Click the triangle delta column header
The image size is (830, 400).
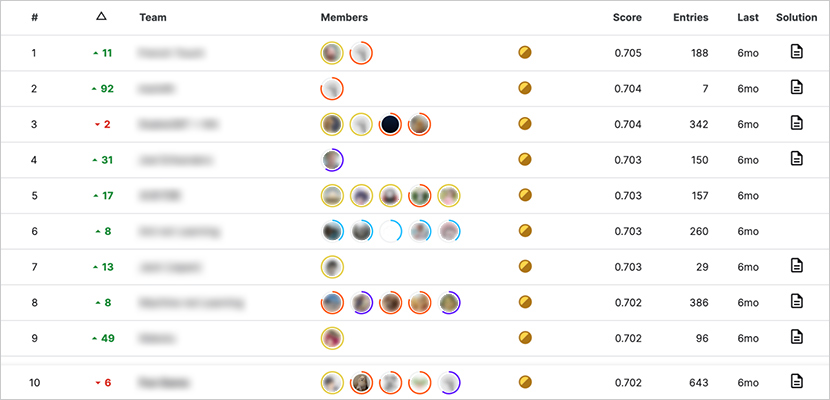click(x=102, y=17)
